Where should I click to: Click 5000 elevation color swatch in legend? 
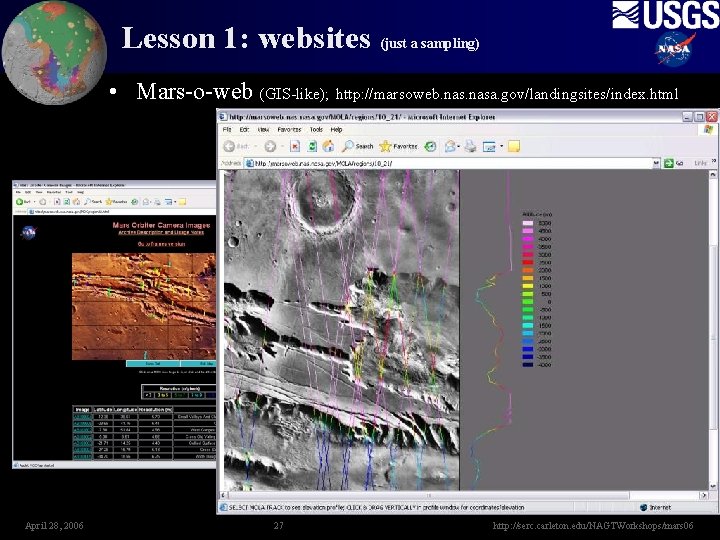(x=528, y=223)
